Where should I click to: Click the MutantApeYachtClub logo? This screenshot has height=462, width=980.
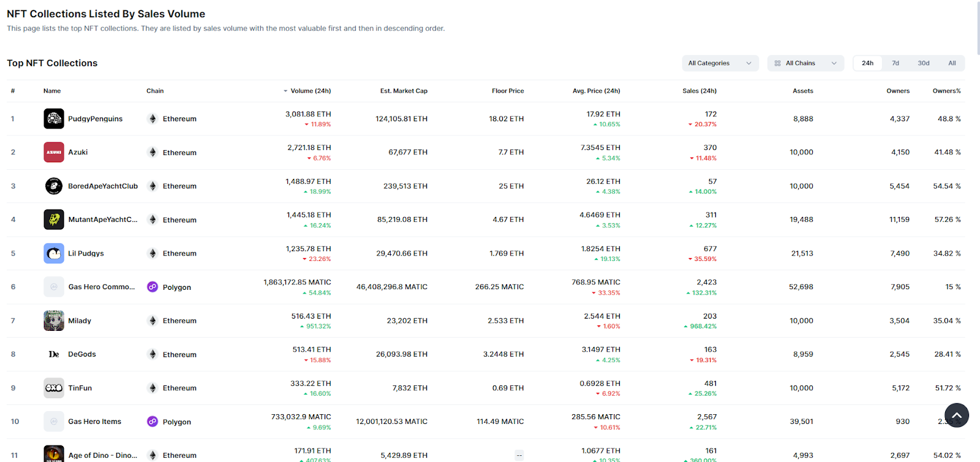pyautogui.click(x=54, y=219)
